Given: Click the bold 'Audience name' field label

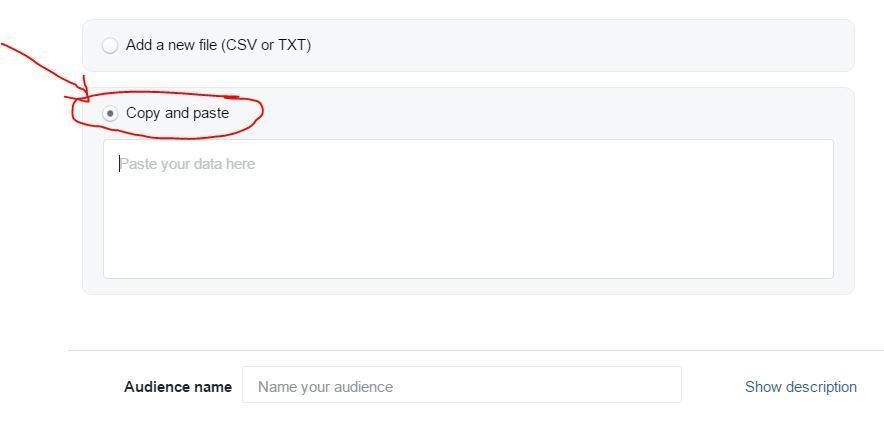Looking at the screenshot, I should [177, 386].
